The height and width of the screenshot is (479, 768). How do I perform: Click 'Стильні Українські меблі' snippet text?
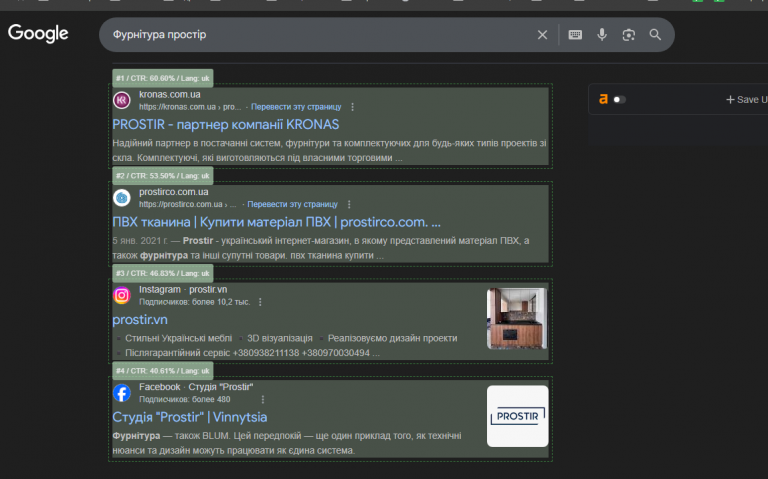click(x=178, y=338)
